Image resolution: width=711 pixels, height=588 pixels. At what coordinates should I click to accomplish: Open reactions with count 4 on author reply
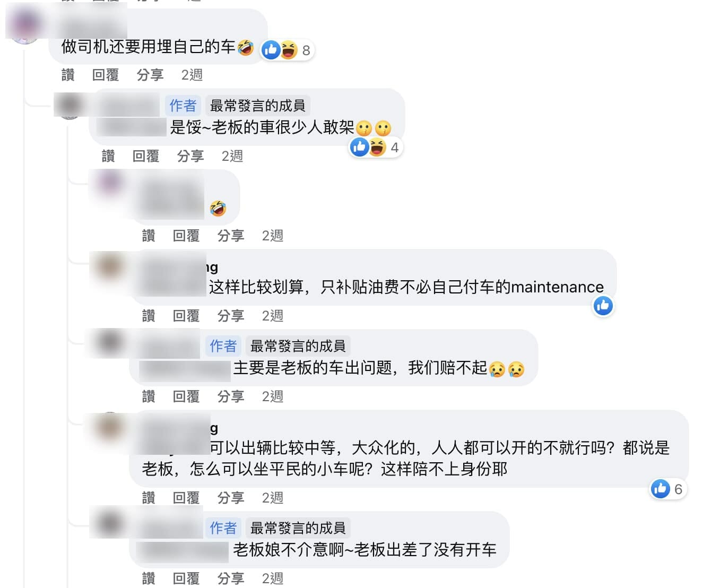(x=376, y=147)
